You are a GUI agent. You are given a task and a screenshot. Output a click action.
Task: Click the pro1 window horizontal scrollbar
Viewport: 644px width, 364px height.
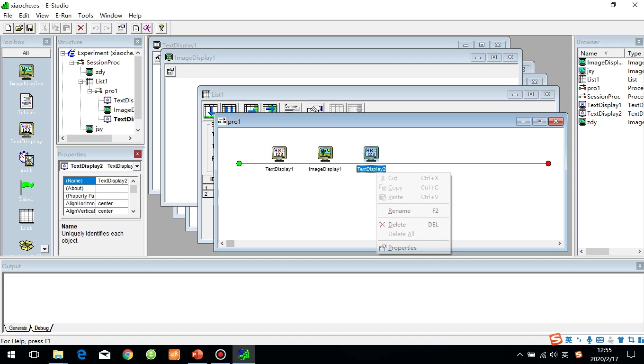pos(390,243)
